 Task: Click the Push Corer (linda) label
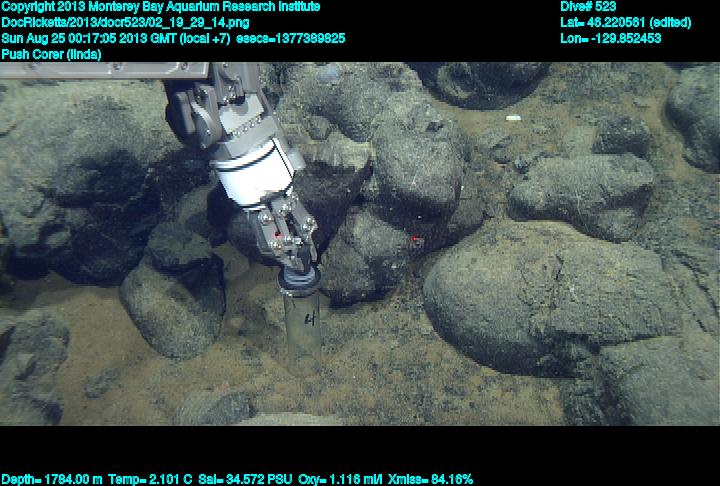(51, 55)
